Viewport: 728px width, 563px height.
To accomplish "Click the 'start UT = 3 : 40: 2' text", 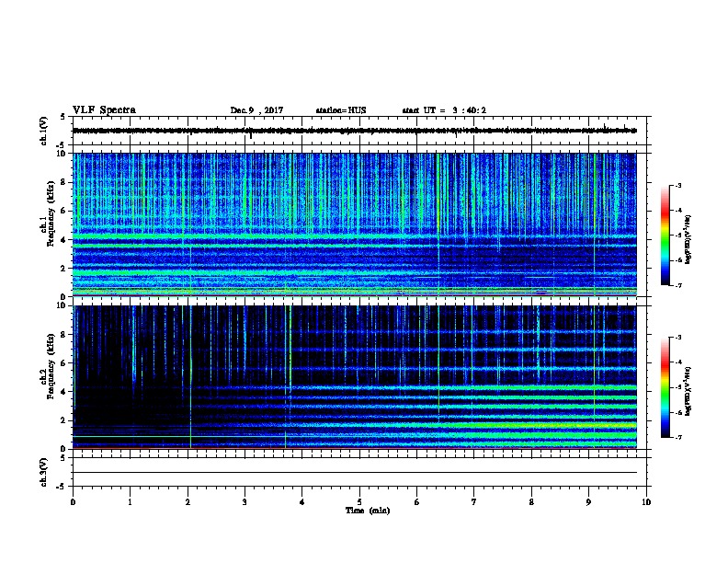I will [444, 110].
